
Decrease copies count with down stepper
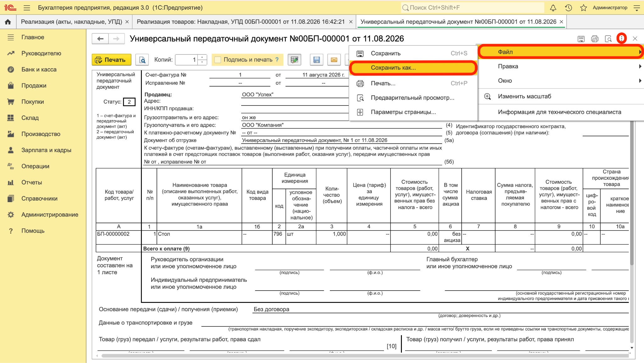(203, 62)
